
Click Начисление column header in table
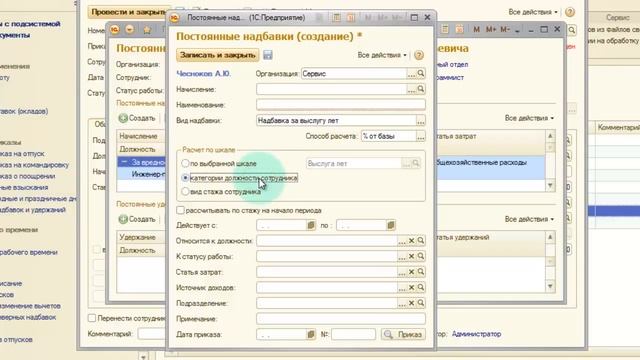(x=141, y=136)
